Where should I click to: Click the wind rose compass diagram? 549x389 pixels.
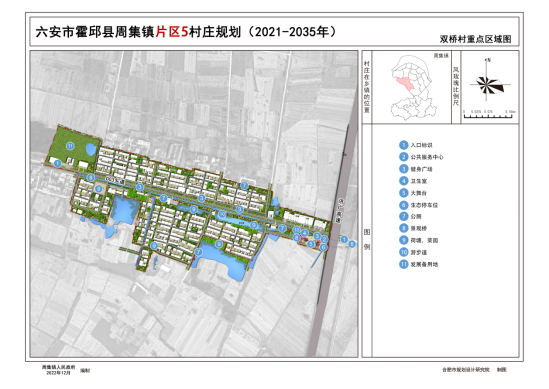click(x=489, y=84)
